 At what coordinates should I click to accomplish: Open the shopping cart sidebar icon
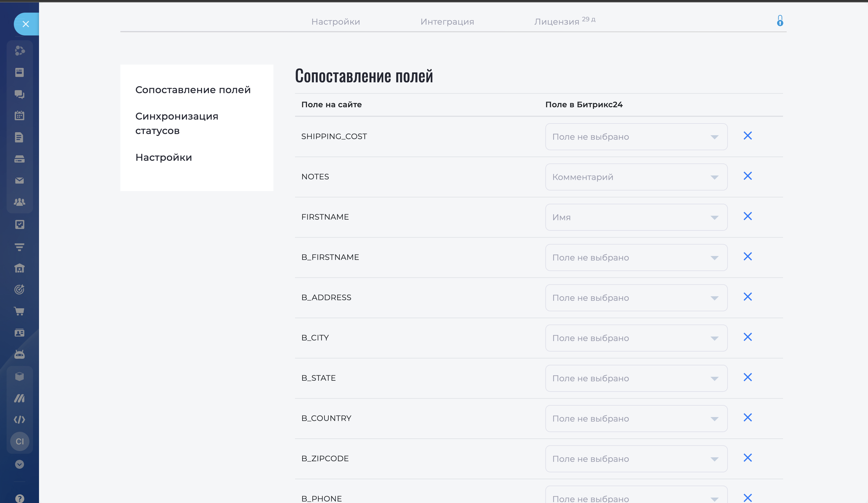[x=19, y=311]
